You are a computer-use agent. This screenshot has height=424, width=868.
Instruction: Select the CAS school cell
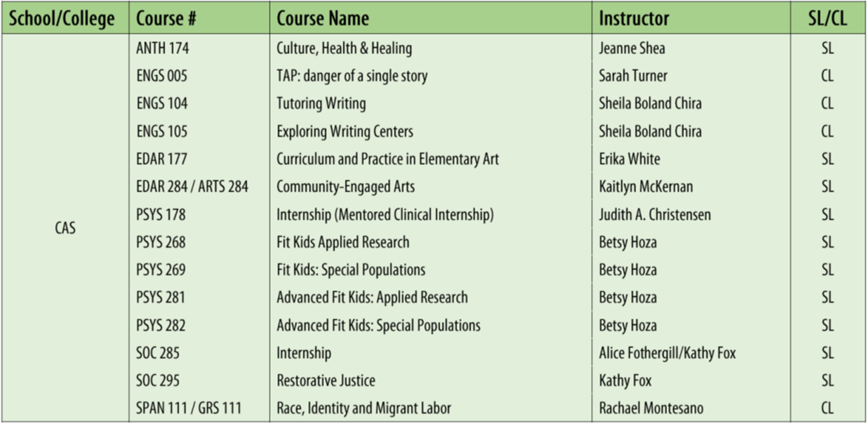[65, 229]
